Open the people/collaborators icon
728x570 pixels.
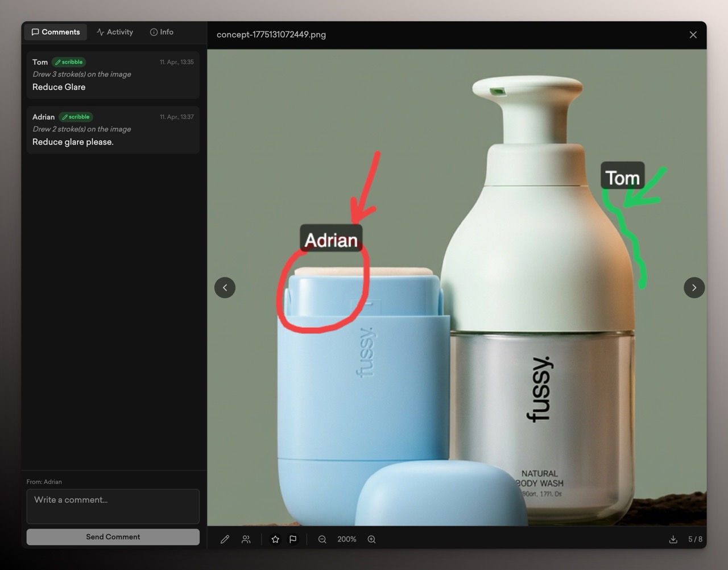pyautogui.click(x=246, y=539)
